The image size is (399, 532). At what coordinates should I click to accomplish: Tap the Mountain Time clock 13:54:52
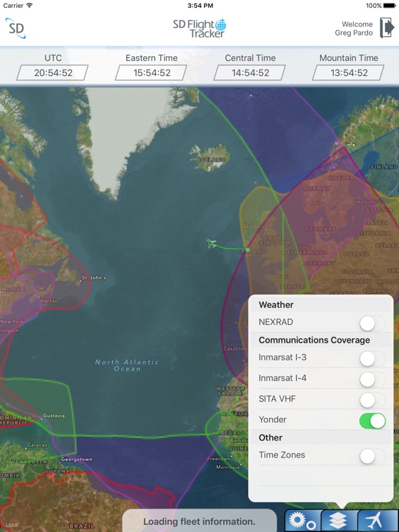[349, 72]
